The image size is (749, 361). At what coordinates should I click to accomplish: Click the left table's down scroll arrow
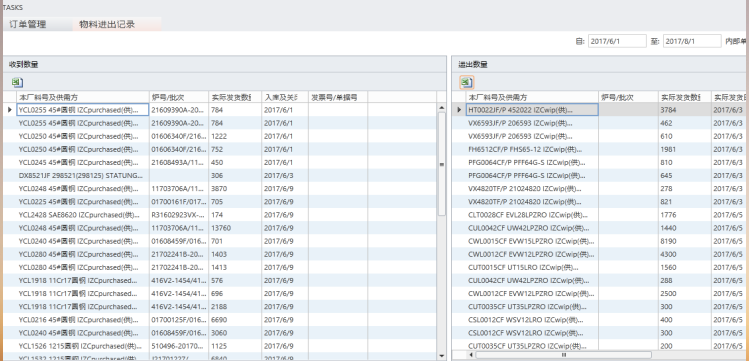[x=442, y=356]
